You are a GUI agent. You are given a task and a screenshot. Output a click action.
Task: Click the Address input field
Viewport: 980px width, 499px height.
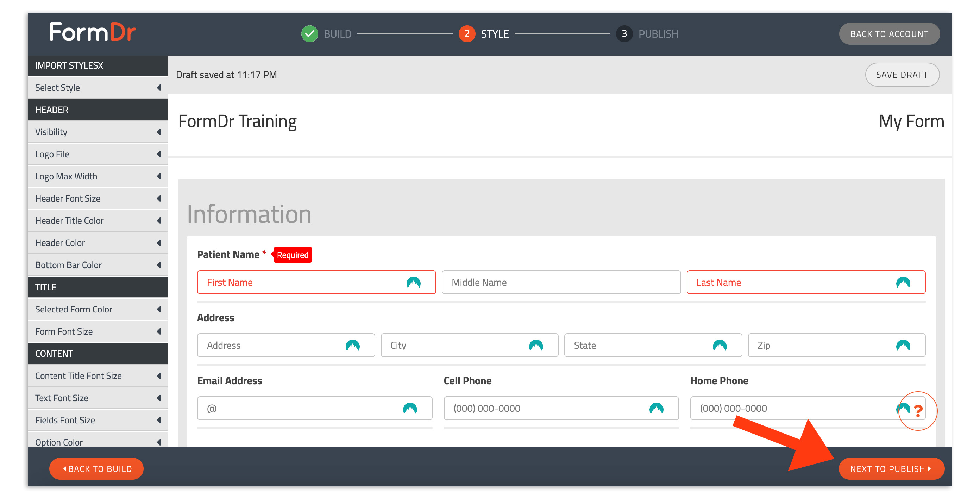pos(286,345)
